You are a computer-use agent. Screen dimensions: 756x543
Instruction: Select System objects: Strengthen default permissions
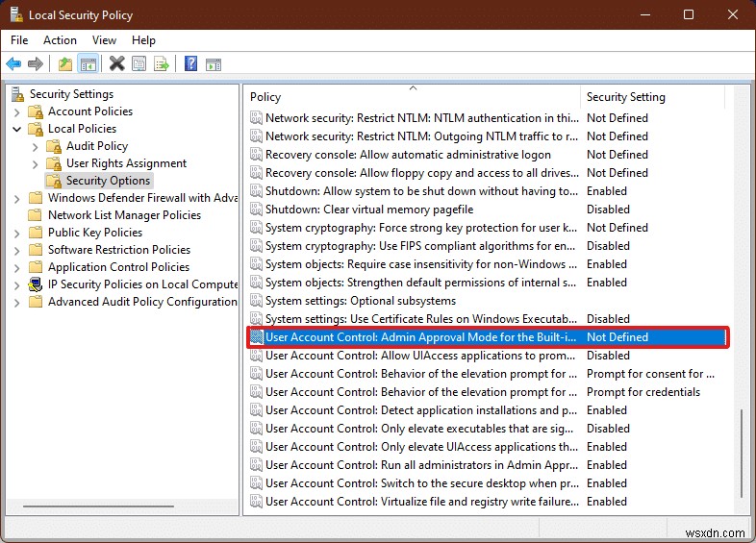coord(488,283)
